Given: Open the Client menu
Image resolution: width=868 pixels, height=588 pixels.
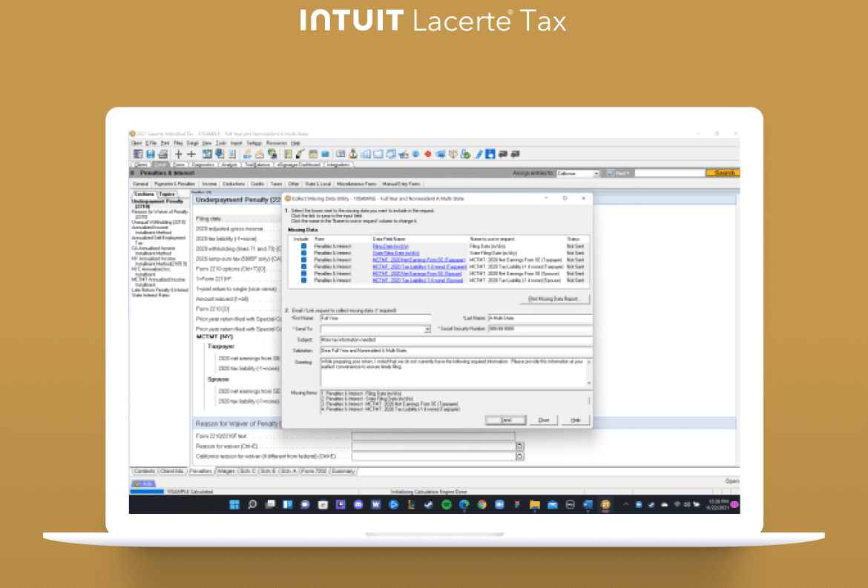Looking at the screenshot, I should [x=137, y=142].
